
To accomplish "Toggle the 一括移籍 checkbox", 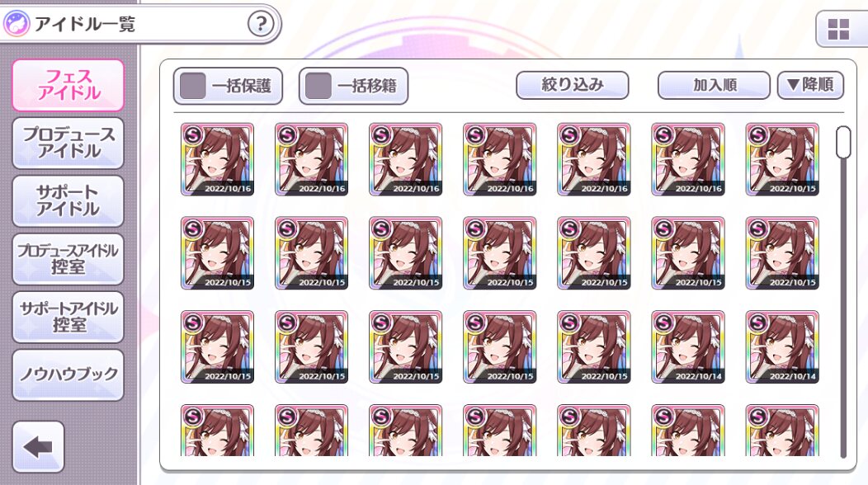I will (x=318, y=86).
